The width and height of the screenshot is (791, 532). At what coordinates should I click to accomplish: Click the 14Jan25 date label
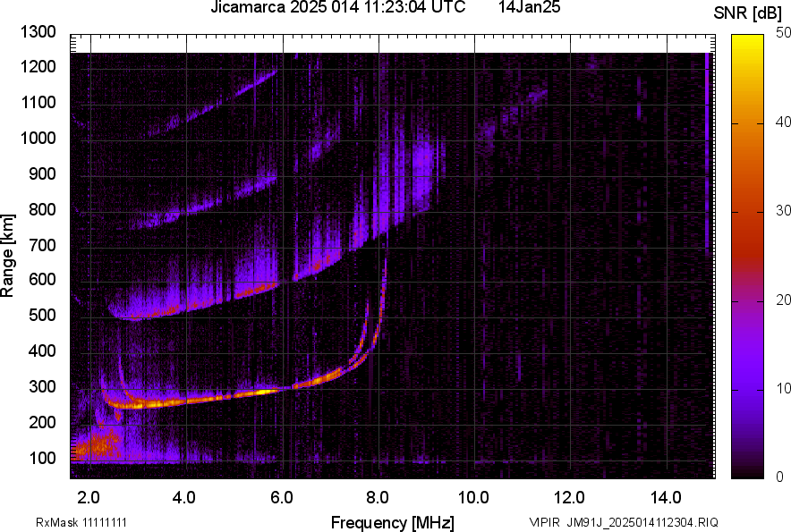[529, 7]
